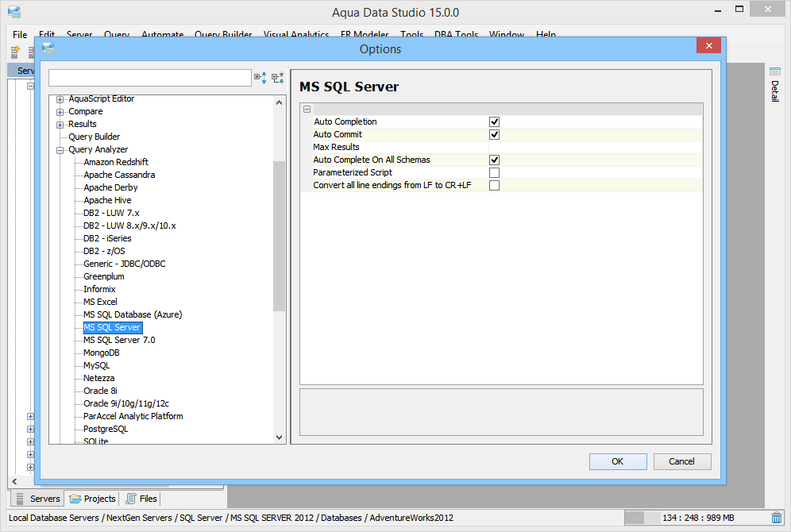Select MS Excel in options tree
This screenshot has height=532, width=791.
[100, 302]
